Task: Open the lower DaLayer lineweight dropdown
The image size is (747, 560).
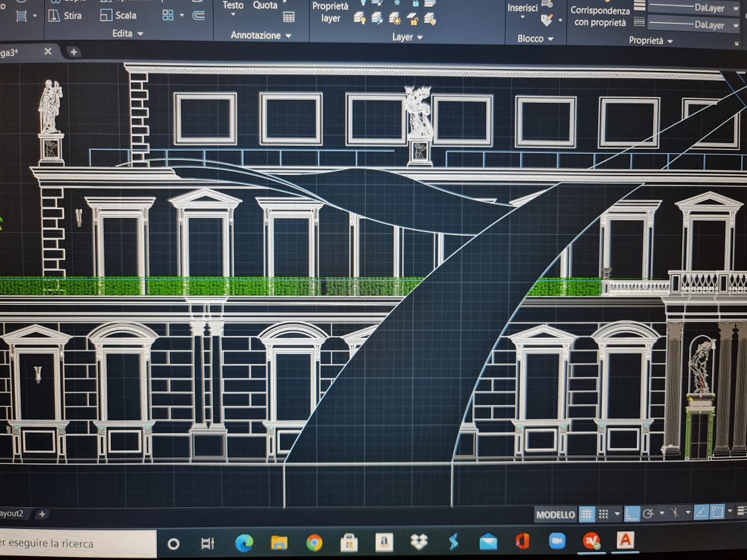Action: click(x=736, y=26)
